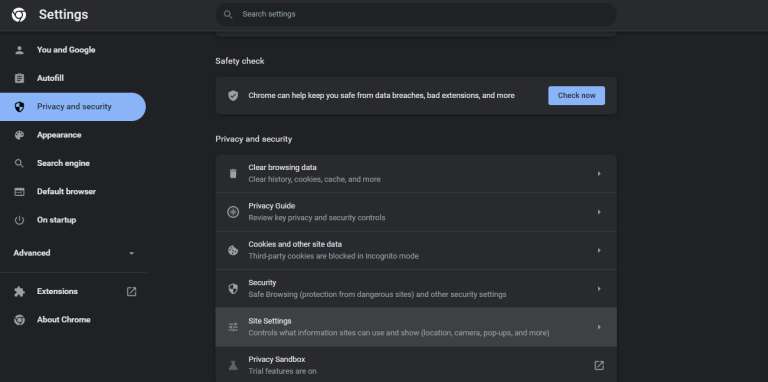Open the Autofill settings section

coord(50,78)
